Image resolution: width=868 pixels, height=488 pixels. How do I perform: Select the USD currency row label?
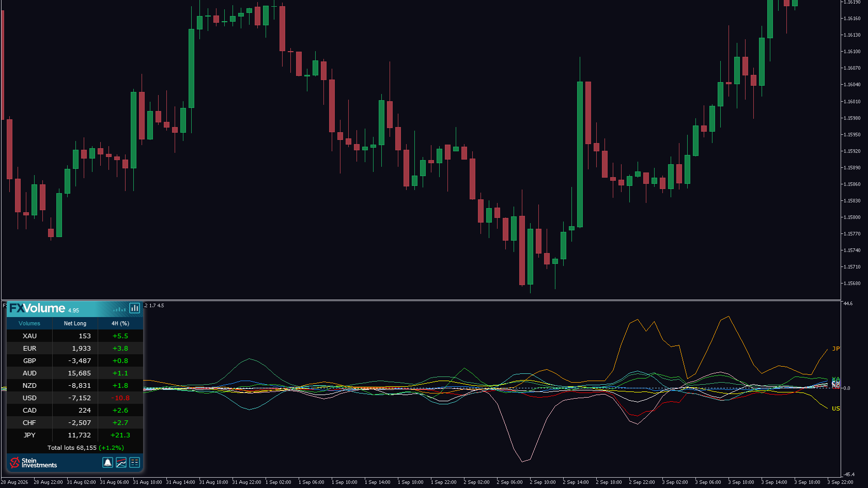[x=30, y=398]
